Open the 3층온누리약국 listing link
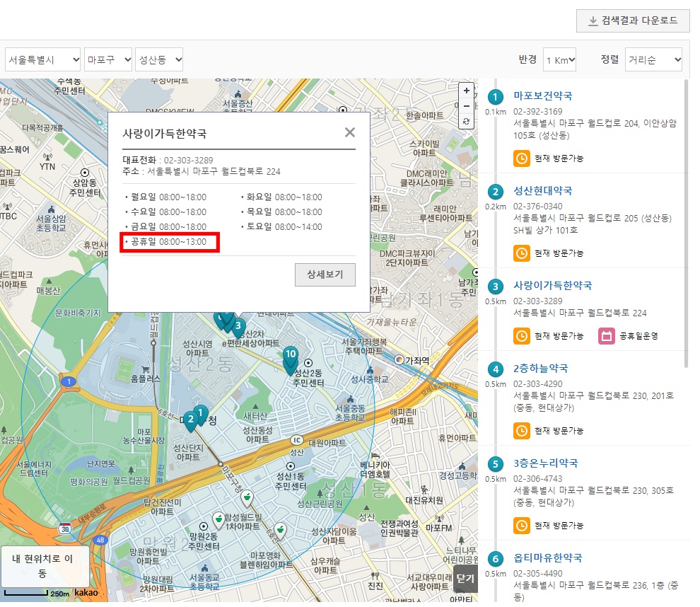 click(546, 463)
